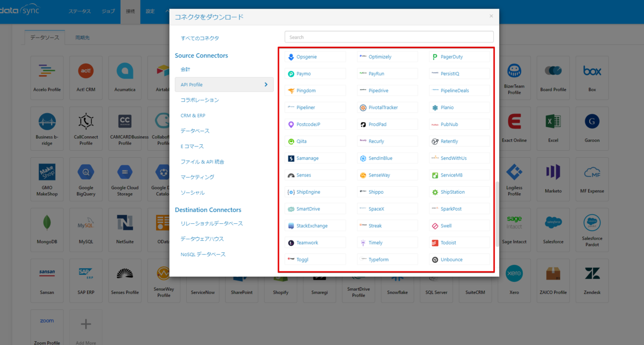Pick the Unbounce connector
This screenshot has height=345, width=644.
coord(459,260)
